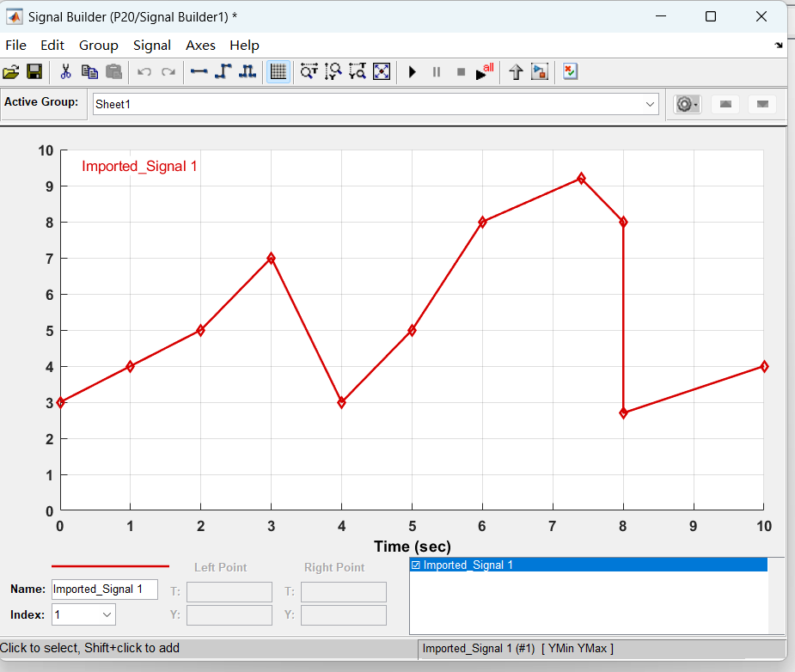Click the Redo arrow icon
This screenshot has width=795, height=672.
coord(168,72)
